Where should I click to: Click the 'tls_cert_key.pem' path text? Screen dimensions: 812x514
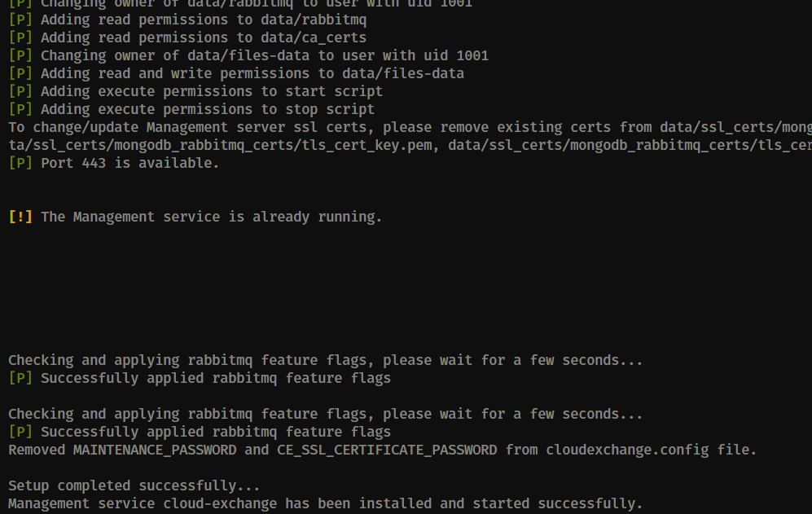point(366,145)
